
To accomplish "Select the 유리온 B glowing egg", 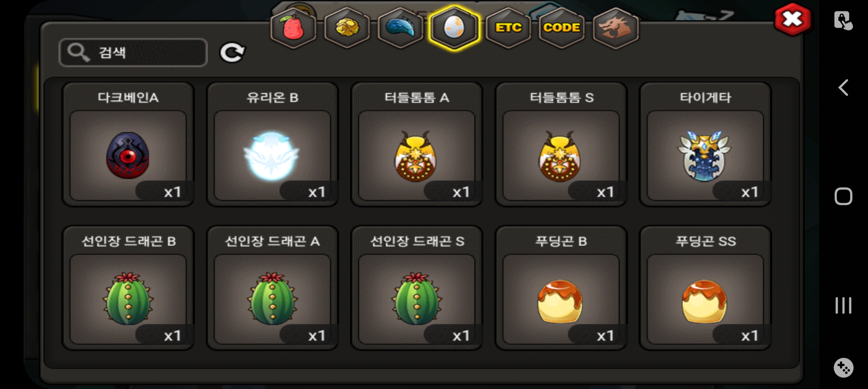I will tap(273, 144).
